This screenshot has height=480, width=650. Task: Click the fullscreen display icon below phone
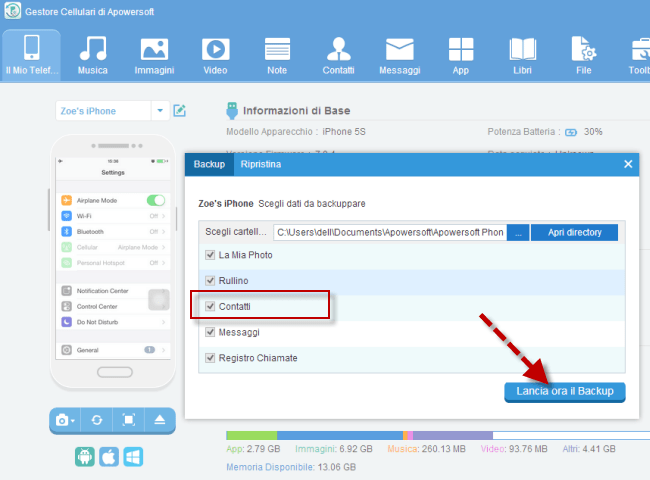click(x=128, y=420)
